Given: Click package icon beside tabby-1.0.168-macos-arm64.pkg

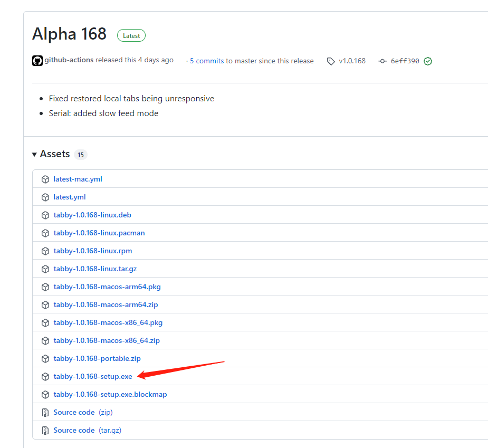Looking at the screenshot, I should [x=45, y=287].
